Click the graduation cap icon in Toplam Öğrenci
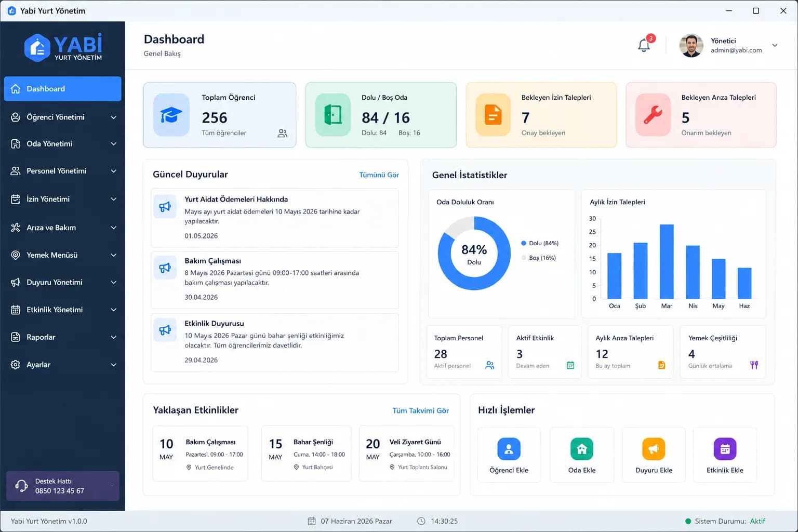 (171, 115)
